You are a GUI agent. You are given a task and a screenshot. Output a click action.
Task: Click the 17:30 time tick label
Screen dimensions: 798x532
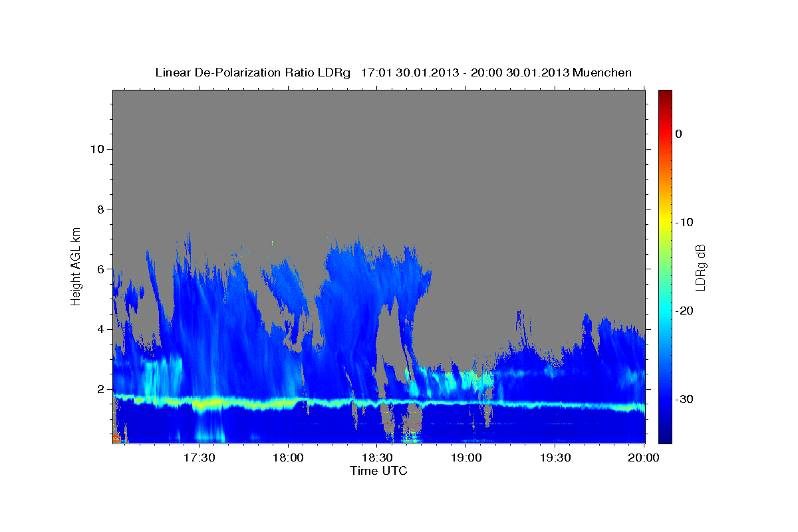coord(199,458)
